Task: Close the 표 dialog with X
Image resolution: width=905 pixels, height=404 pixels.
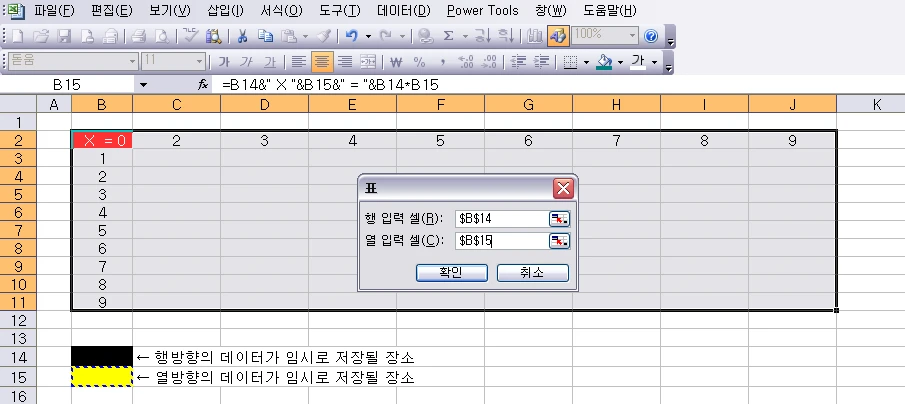Action: [563, 188]
